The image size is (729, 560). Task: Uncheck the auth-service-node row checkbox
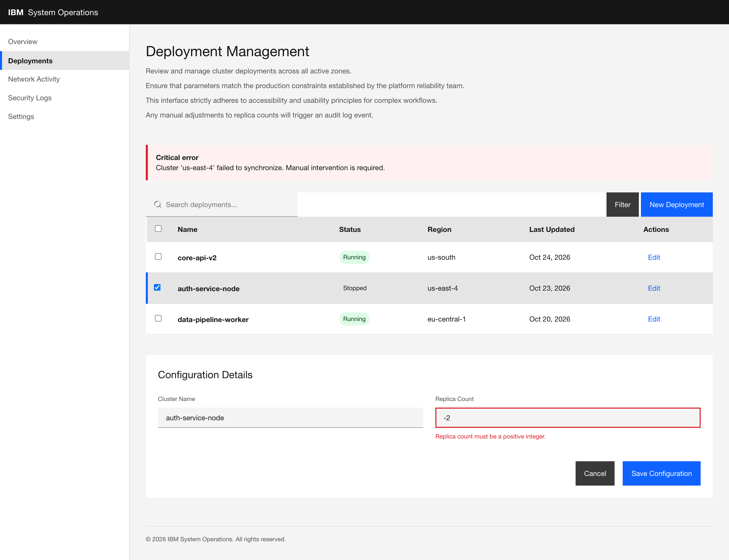(x=157, y=287)
